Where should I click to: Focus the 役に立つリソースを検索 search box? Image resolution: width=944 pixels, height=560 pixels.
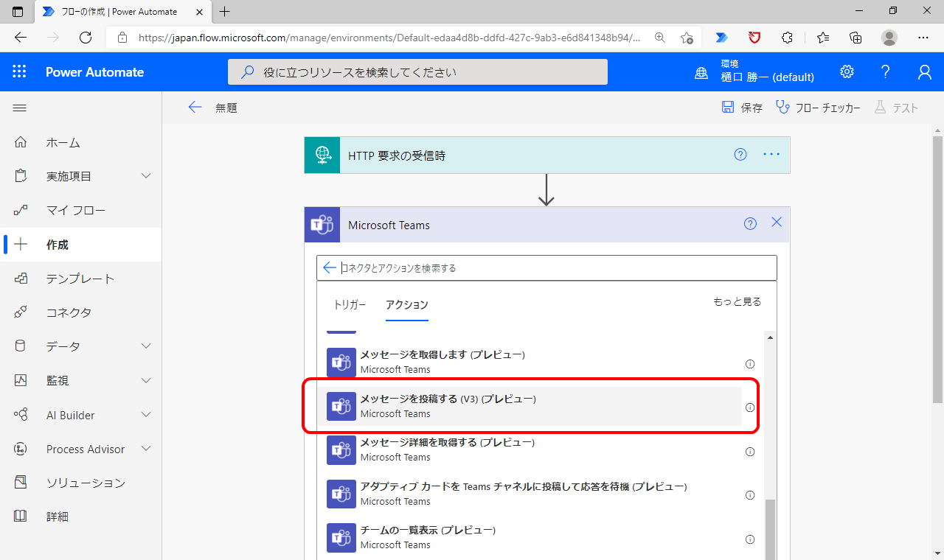[x=417, y=72]
